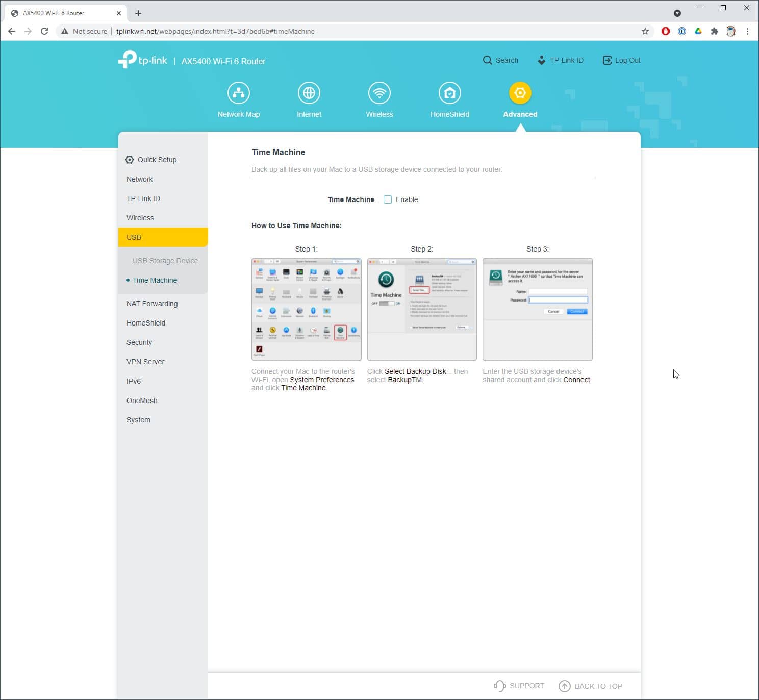
Task: Click the Search text link
Action: (507, 60)
